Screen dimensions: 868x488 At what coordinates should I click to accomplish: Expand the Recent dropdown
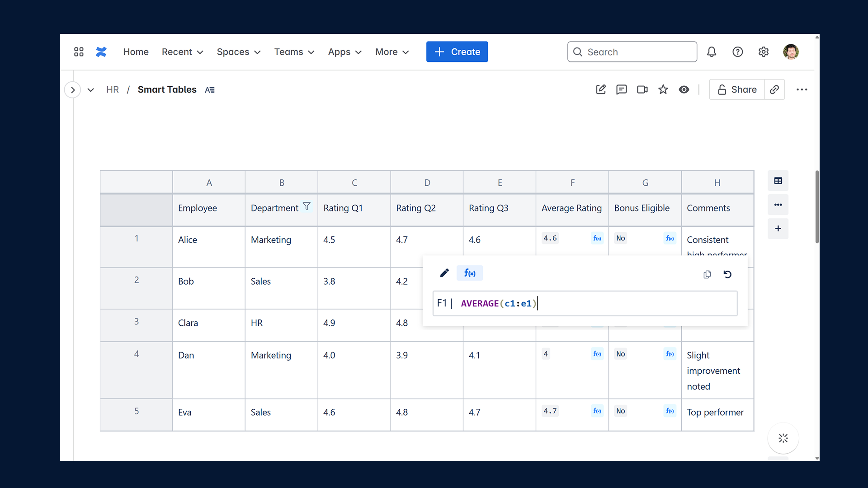click(182, 52)
